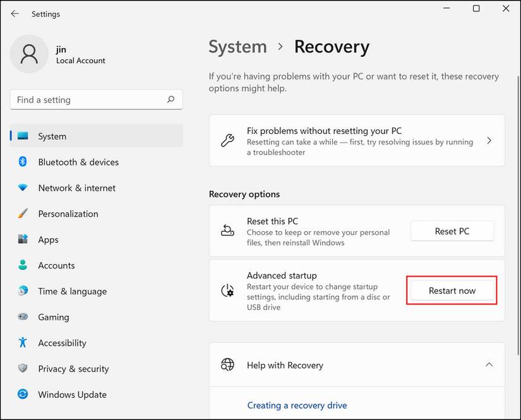
Task: Click the Accounts person icon
Action: coord(23,266)
